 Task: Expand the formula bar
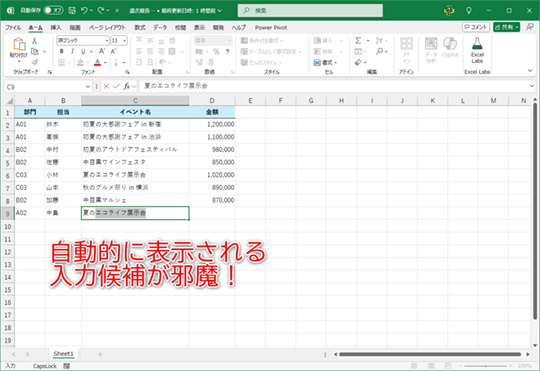click(532, 86)
